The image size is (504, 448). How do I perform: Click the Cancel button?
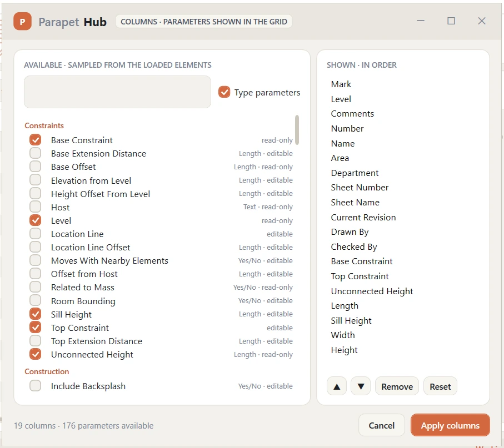click(x=382, y=425)
